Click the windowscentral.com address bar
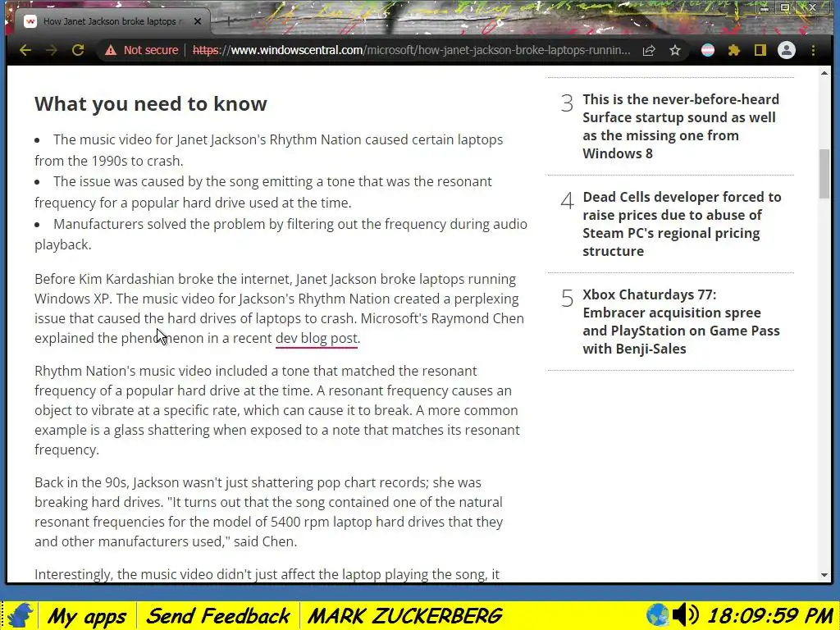Image resolution: width=840 pixels, height=630 pixels. [411, 50]
